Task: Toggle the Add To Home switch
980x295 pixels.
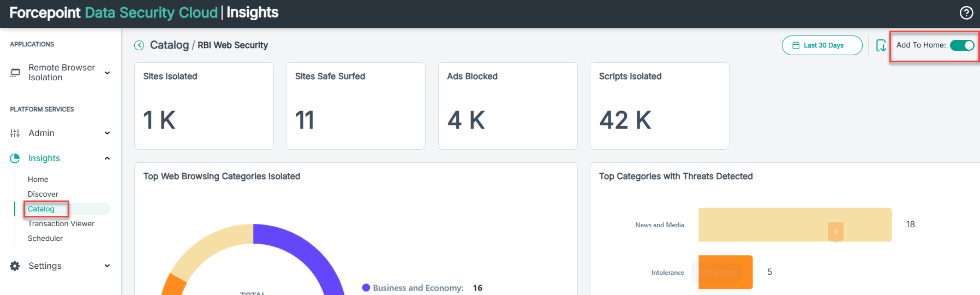Action: (962, 45)
